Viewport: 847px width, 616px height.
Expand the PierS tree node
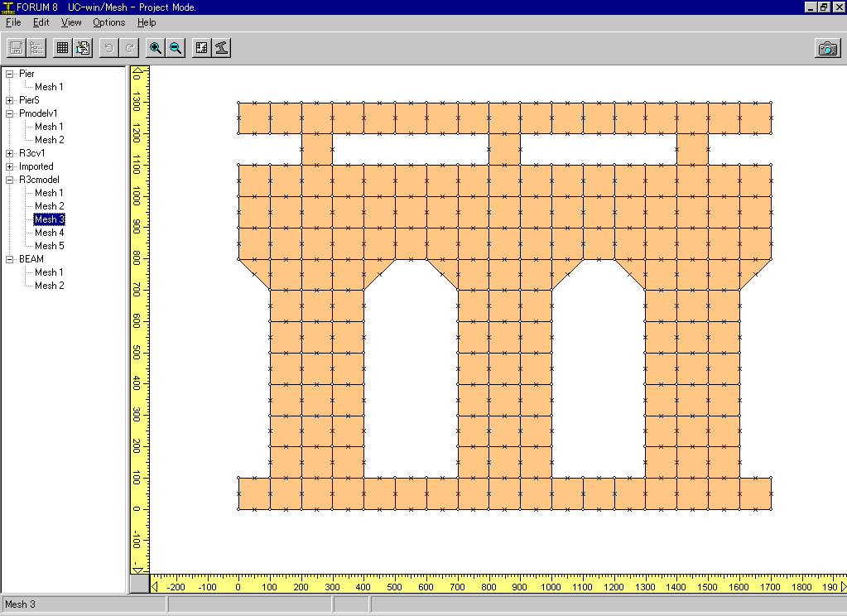click(x=9, y=100)
